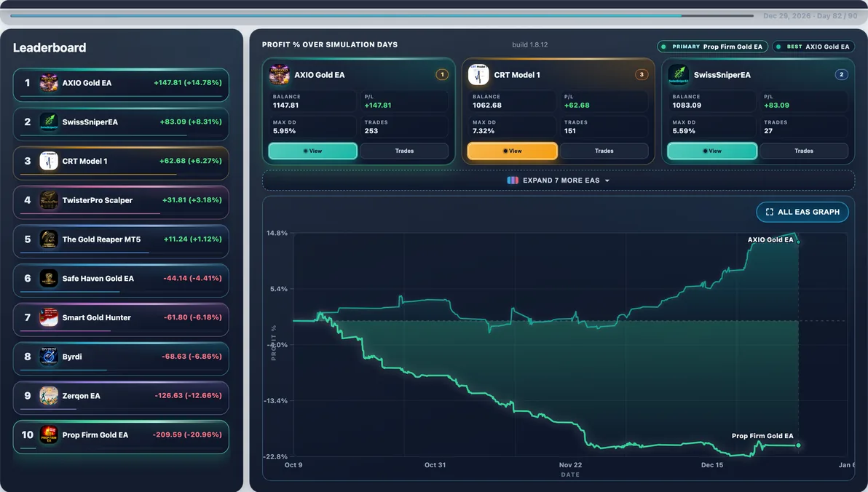The image size is (868, 492).
Task: Click rank badge 1 on AXIO card
Action: (442, 74)
